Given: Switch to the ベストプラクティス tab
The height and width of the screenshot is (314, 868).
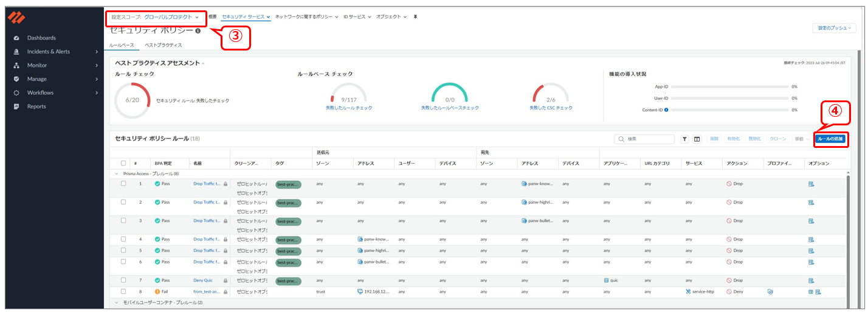Looking at the screenshot, I should pyautogui.click(x=163, y=45).
